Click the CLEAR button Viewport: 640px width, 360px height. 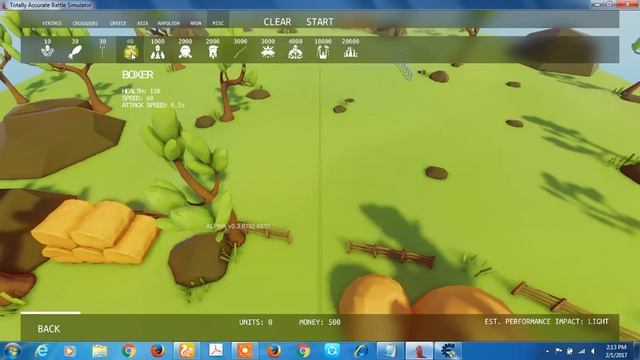point(277,22)
